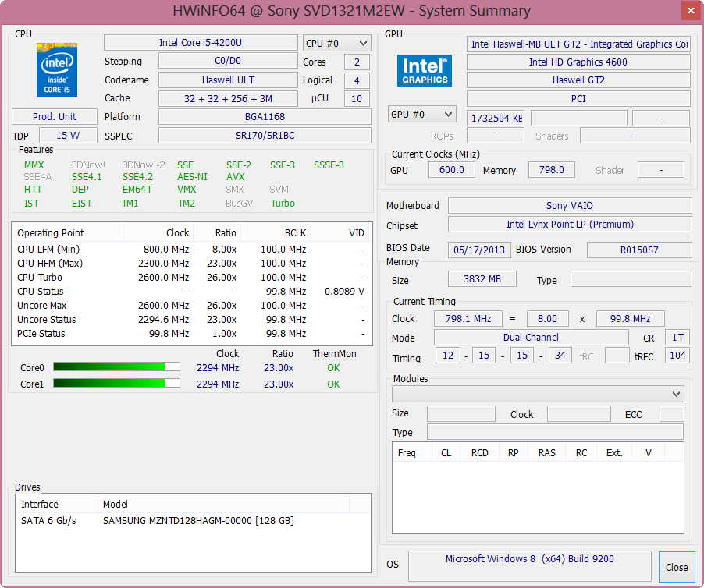This screenshot has width=704, height=588.
Task: Select the PCIe Status row
Action: (x=192, y=333)
